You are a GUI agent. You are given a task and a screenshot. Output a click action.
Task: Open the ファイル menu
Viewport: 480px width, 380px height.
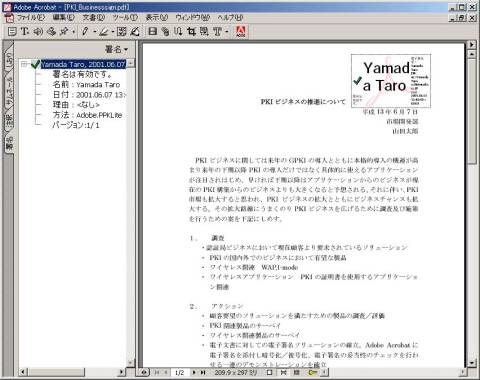pos(31,17)
